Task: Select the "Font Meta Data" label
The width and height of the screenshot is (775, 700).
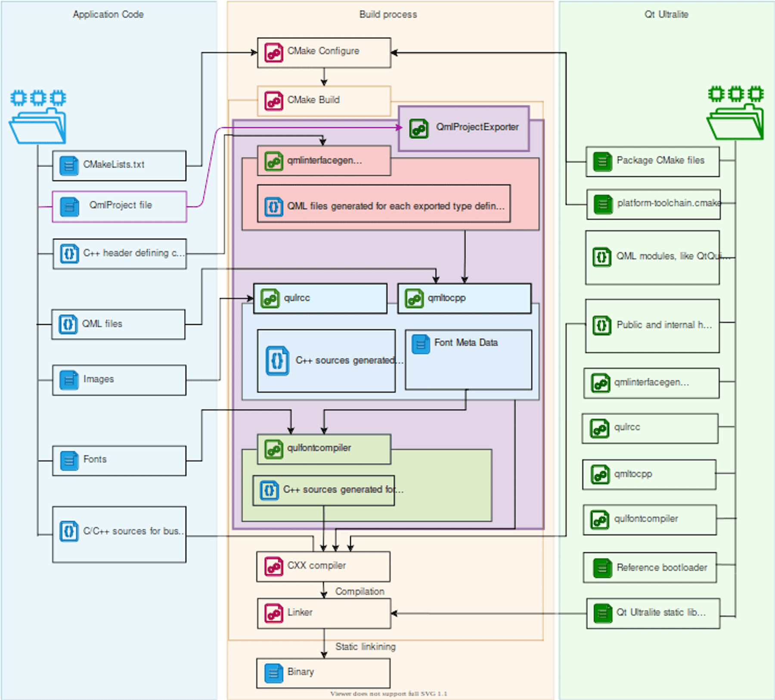Action: pos(466,342)
